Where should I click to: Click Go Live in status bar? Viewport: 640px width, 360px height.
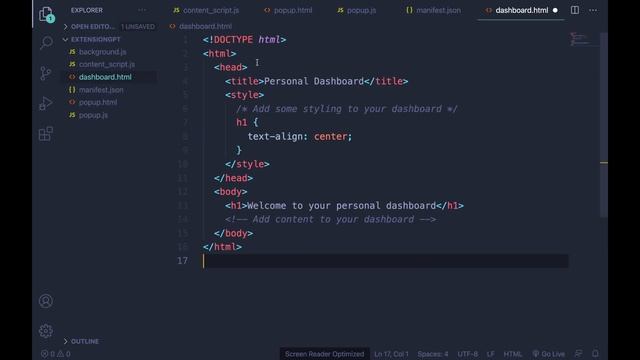(x=549, y=354)
